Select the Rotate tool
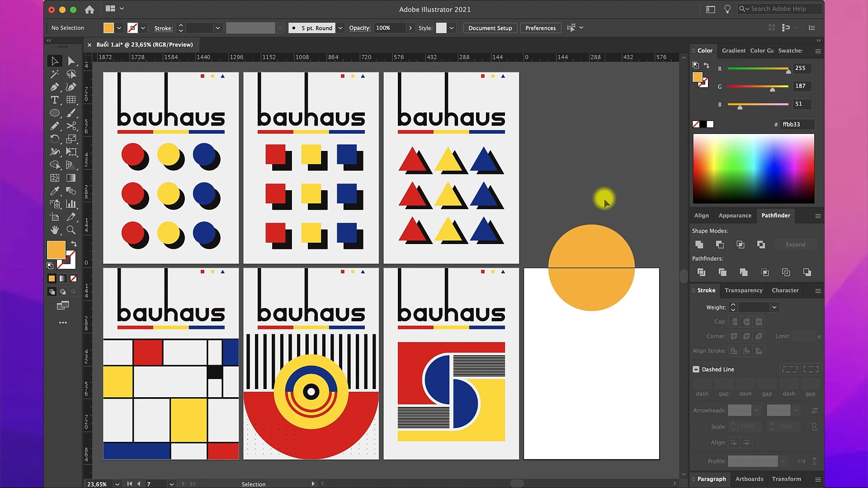 coord(55,139)
